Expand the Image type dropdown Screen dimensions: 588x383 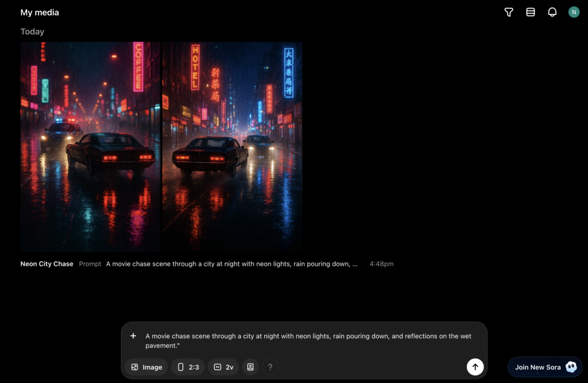146,367
